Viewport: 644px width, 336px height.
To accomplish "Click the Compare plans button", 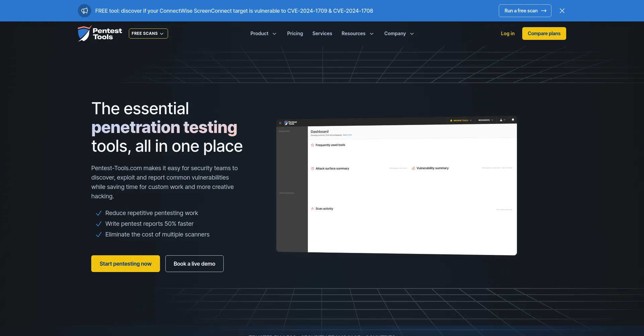I will [x=544, y=33].
